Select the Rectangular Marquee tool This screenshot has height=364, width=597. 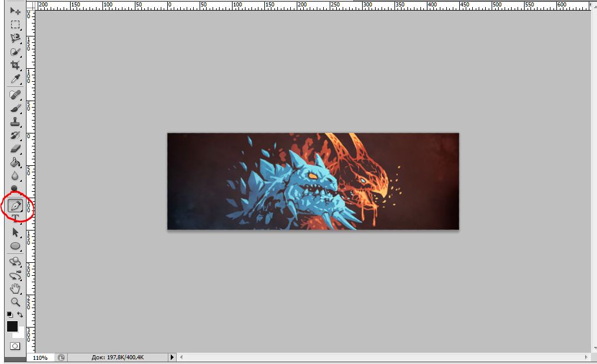[15, 25]
